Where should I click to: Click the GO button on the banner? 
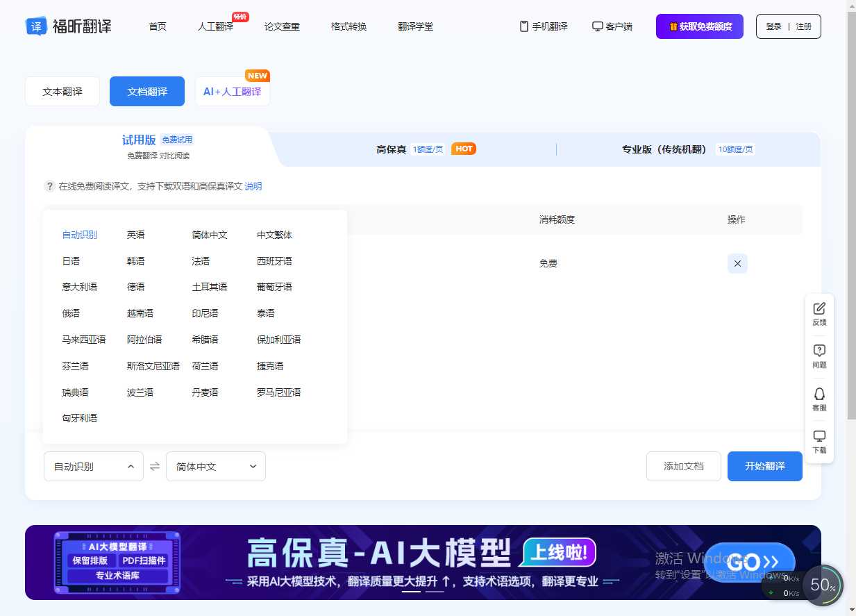point(750,562)
